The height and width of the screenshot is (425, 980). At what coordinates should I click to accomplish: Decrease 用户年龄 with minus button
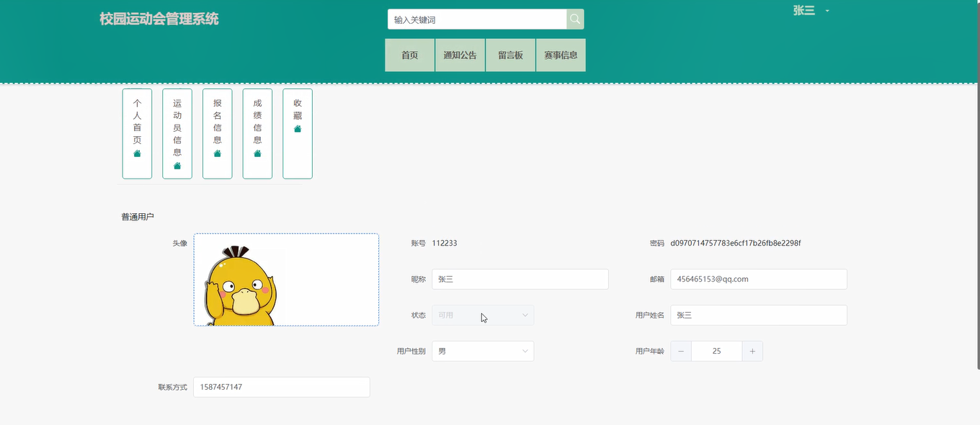tap(681, 351)
